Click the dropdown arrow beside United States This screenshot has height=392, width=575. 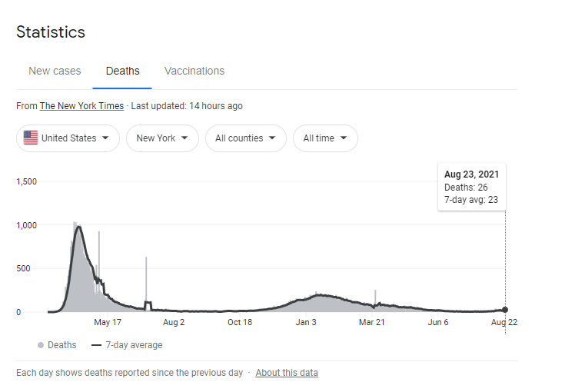(105, 138)
